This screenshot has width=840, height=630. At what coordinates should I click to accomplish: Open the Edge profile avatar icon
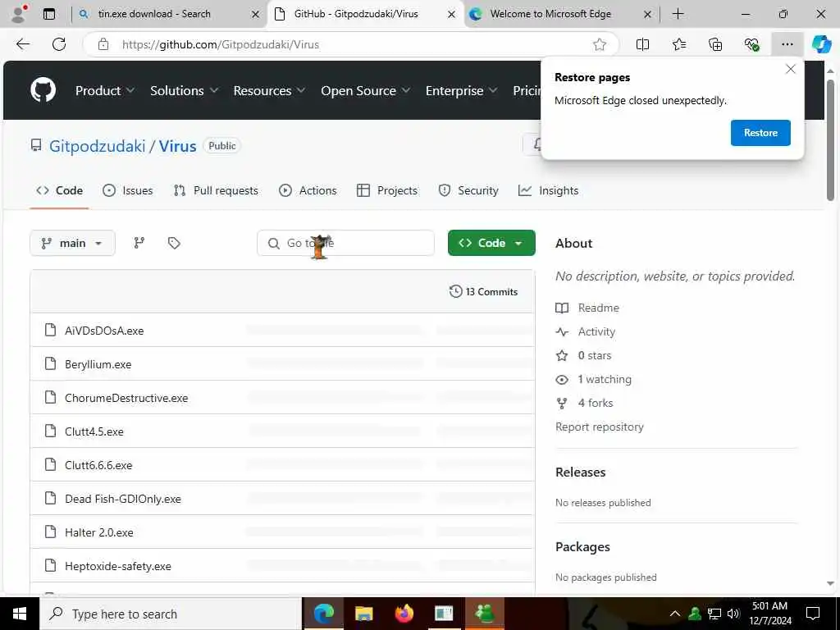click(20, 14)
